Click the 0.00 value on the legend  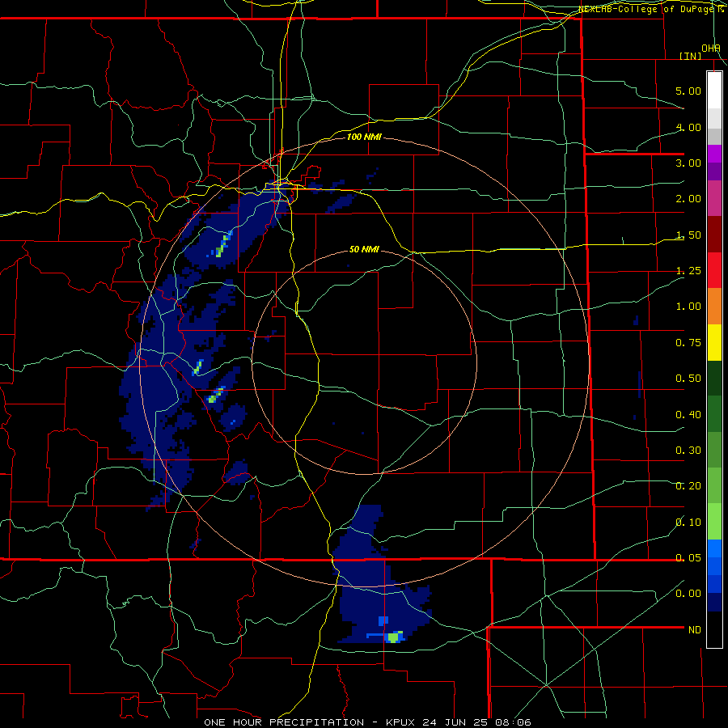(x=688, y=594)
